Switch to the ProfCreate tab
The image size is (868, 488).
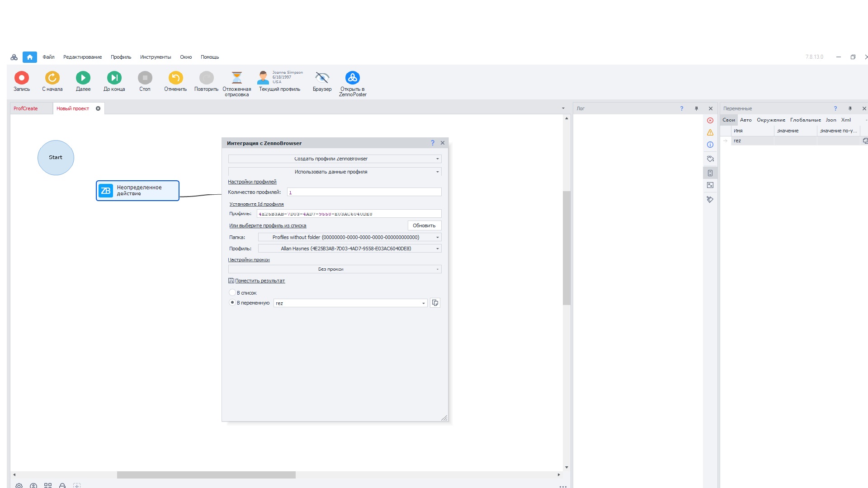tap(26, 108)
